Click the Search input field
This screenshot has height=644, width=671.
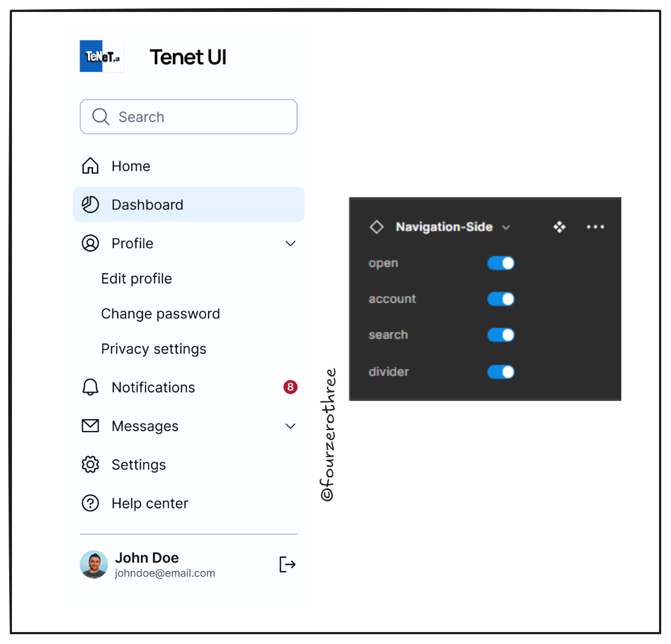[188, 116]
